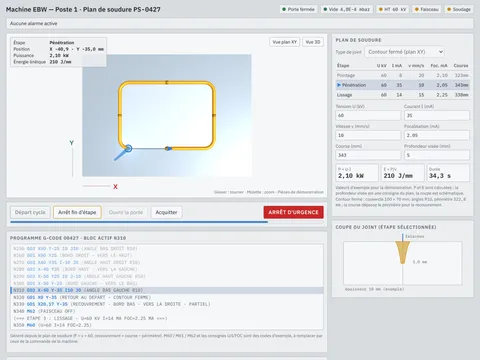The height and width of the screenshot is (360, 480).
Task: Click the Énergie linéique value in overlay
Action: pyautogui.click(x=60, y=62)
